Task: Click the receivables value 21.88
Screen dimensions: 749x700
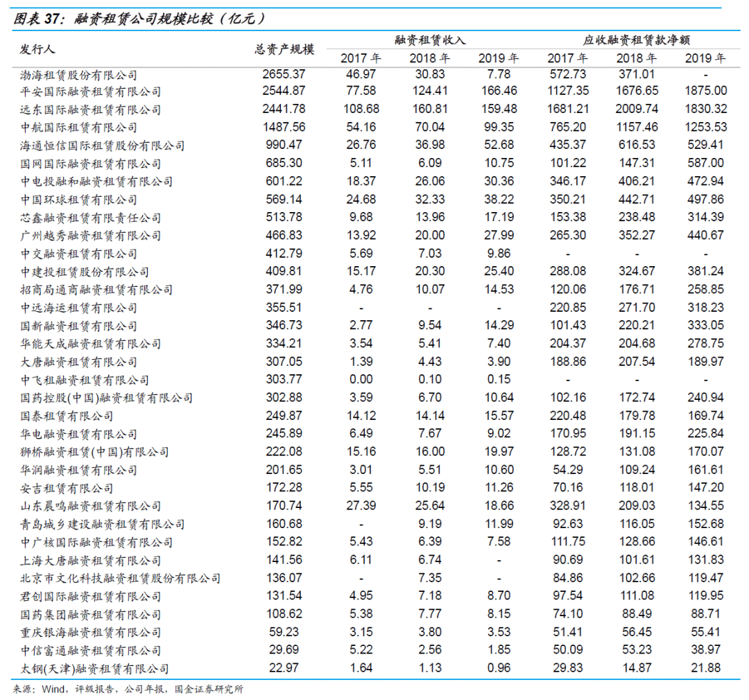Action: tap(705, 667)
